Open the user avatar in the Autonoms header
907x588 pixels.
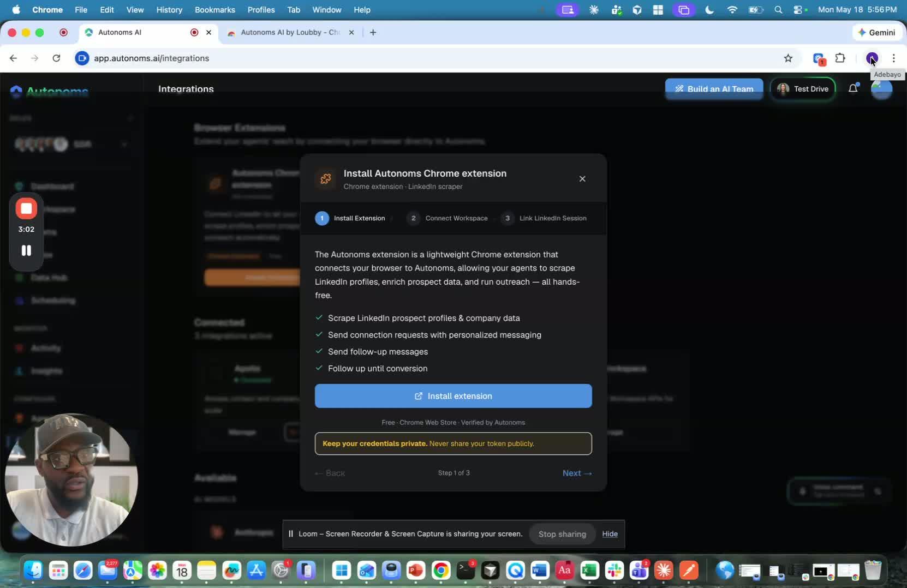click(x=881, y=89)
